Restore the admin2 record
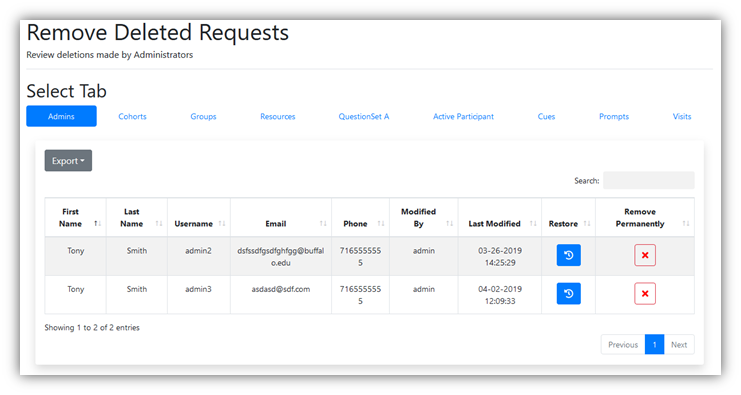 pos(569,255)
